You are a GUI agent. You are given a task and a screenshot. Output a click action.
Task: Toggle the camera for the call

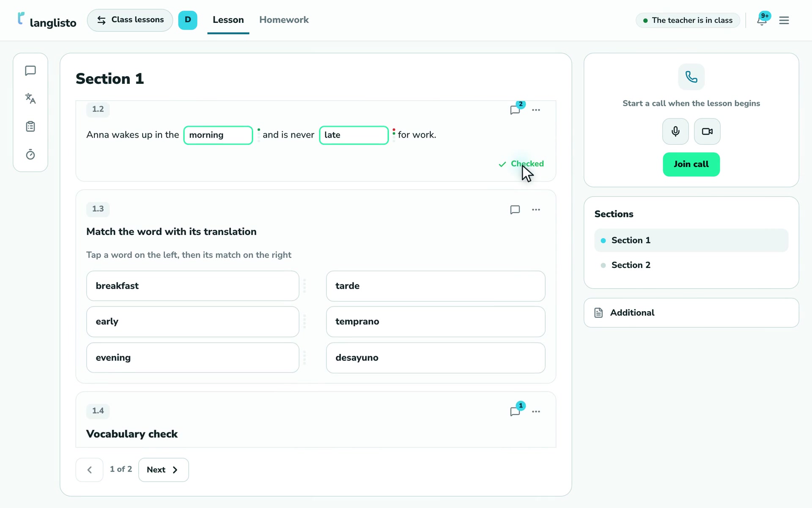tap(707, 131)
